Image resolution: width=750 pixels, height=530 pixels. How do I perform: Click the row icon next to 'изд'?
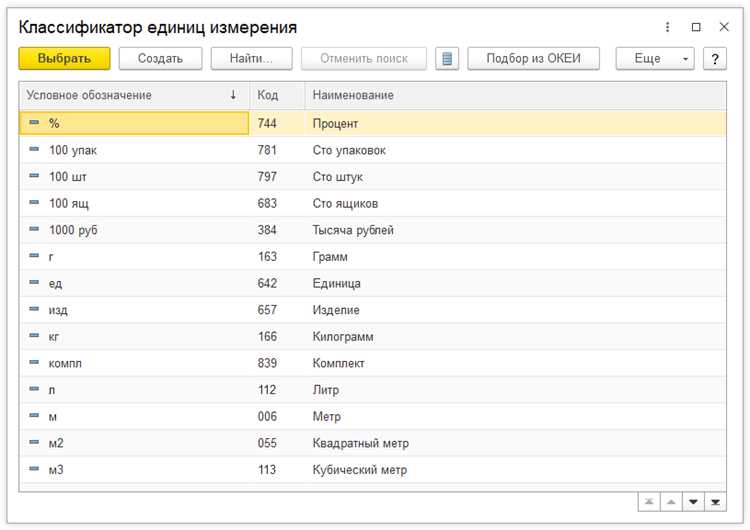pyautogui.click(x=34, y=309)
